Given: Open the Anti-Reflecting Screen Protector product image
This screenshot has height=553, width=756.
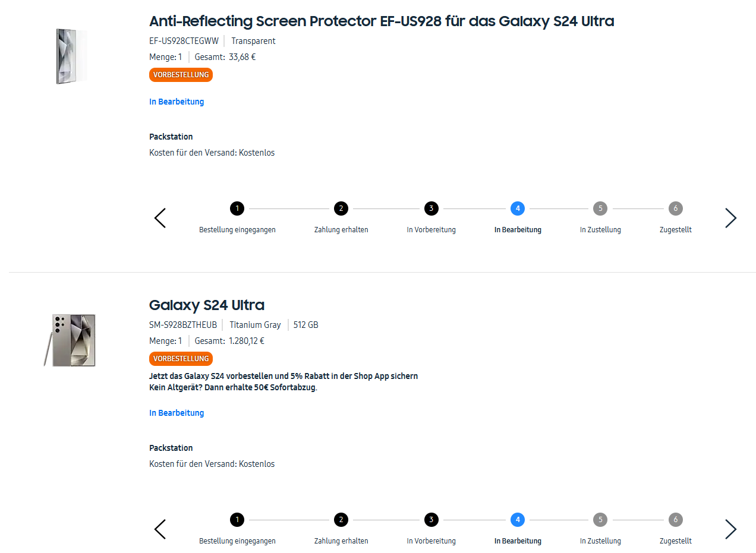Looking at the screenshot, I should point(71,56).
